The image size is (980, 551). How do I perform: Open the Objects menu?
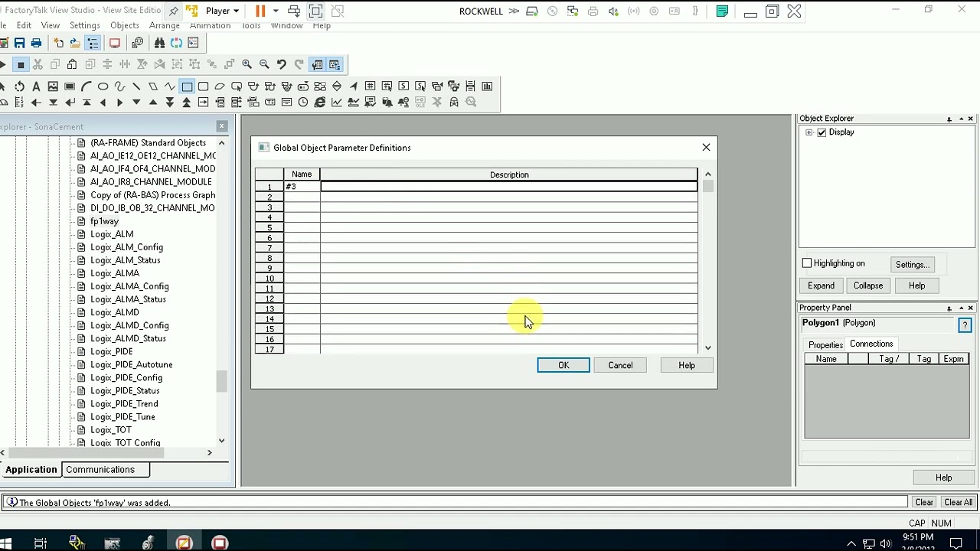[124, 25]
